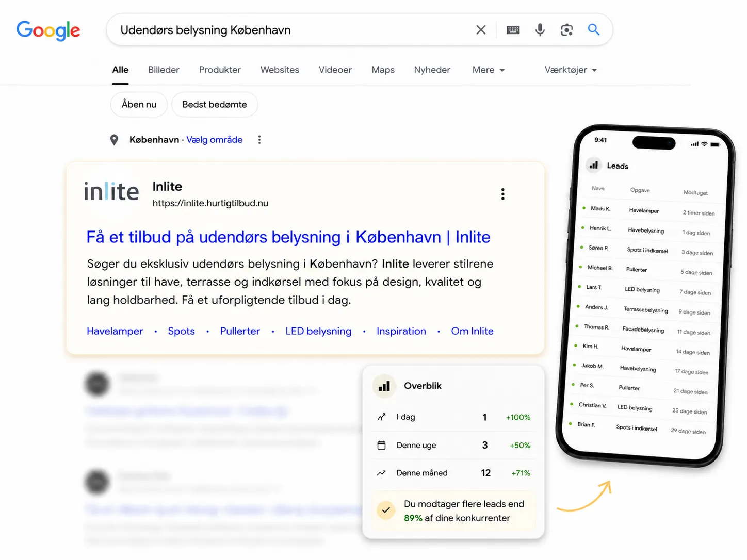Click the Leads chart icon on phone
747x560 pixels.
click(594, 165)
